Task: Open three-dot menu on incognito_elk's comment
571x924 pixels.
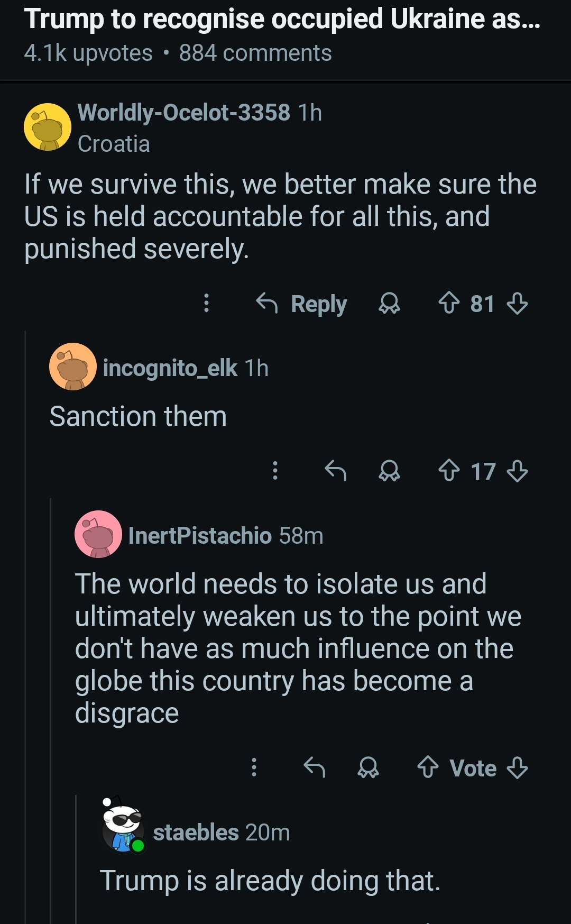Action: 275,470
